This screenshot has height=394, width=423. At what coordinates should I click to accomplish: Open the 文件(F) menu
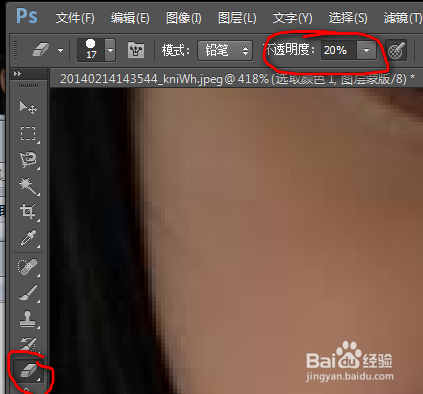click(75, 18)
